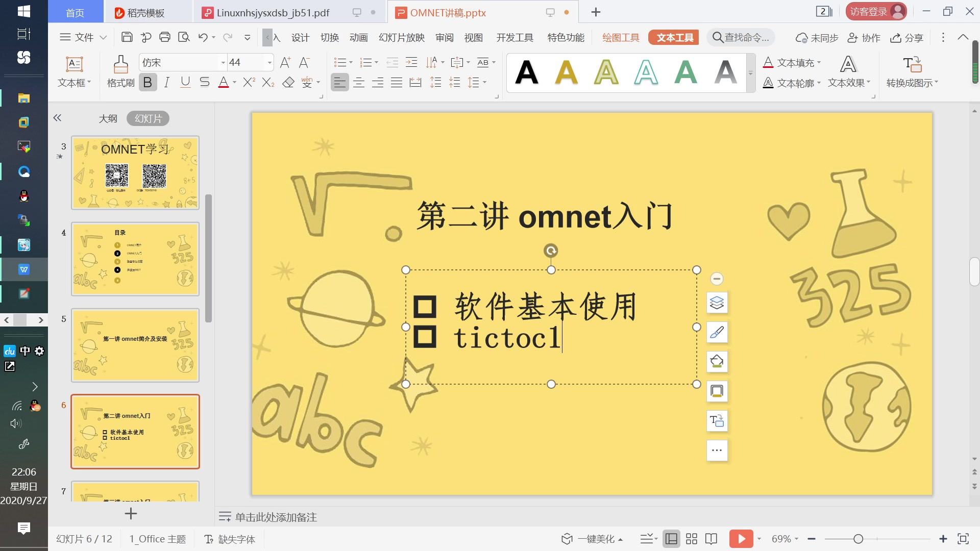This screenshot has width=980, height=551.
Task: Click fit slide to window icon
Action: 963,539
